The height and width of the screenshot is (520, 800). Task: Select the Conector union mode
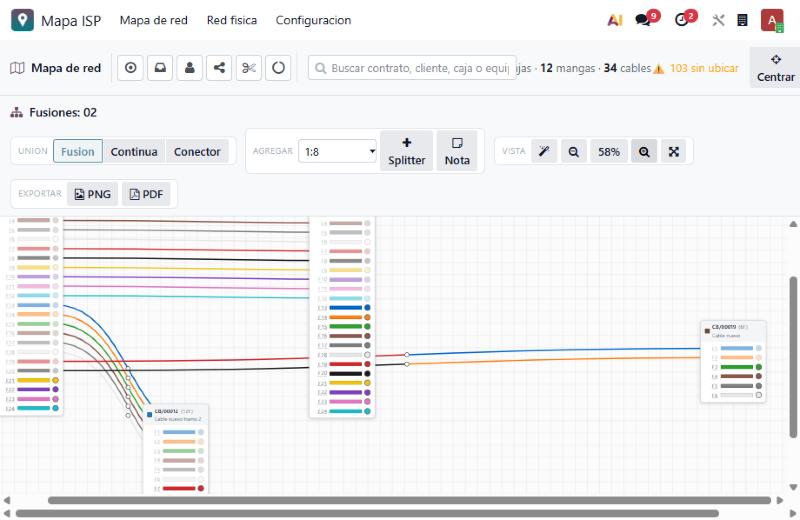click(x=197, y=152)
